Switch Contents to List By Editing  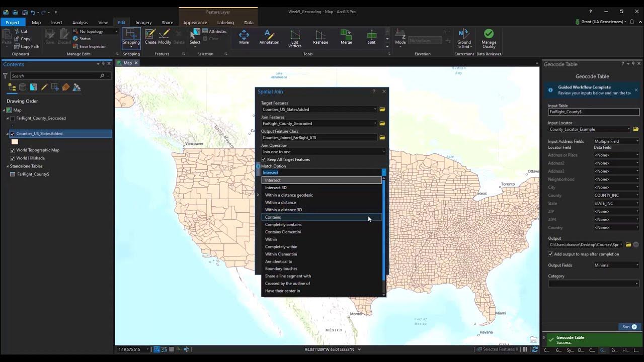[x=44, y=87]
